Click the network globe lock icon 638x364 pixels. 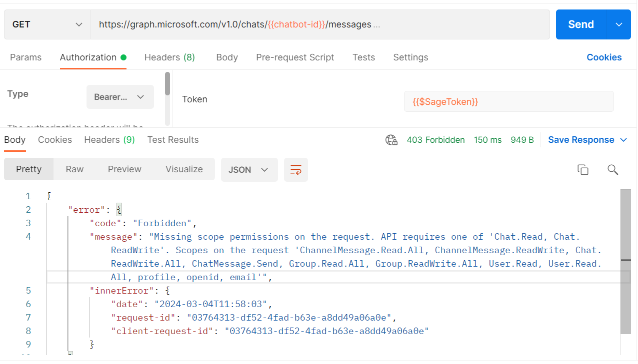(x=391, y=140)
